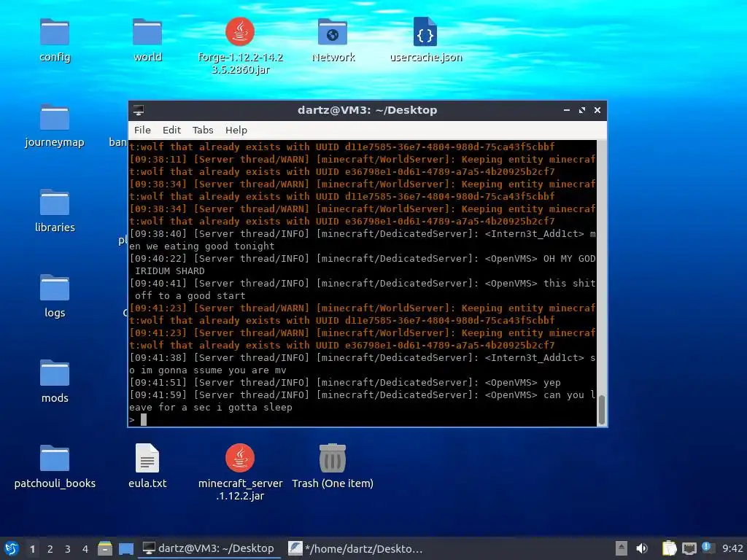
Task: Switch to workspace 1
Action: click(x=32, y=549)
